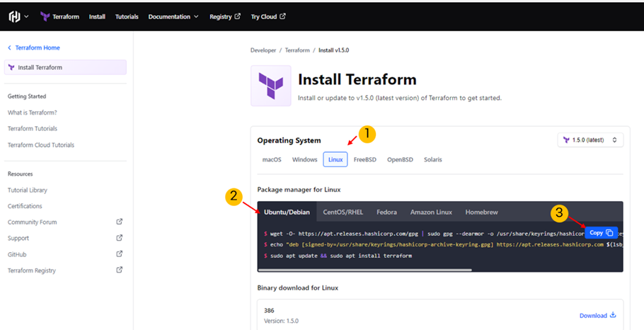Screen dimensions: 644x330
Task: Click the code block horizontal scrollbar
Action: [364, 270]
